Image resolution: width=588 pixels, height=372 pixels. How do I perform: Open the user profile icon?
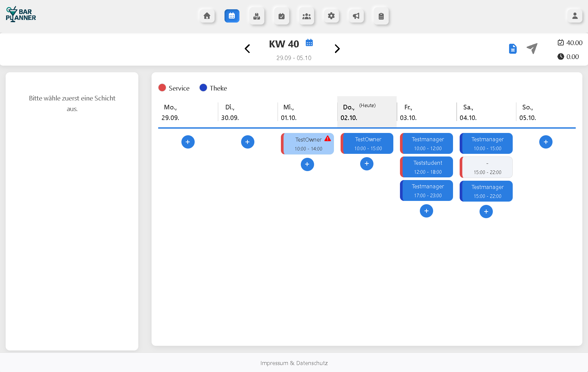575,16
